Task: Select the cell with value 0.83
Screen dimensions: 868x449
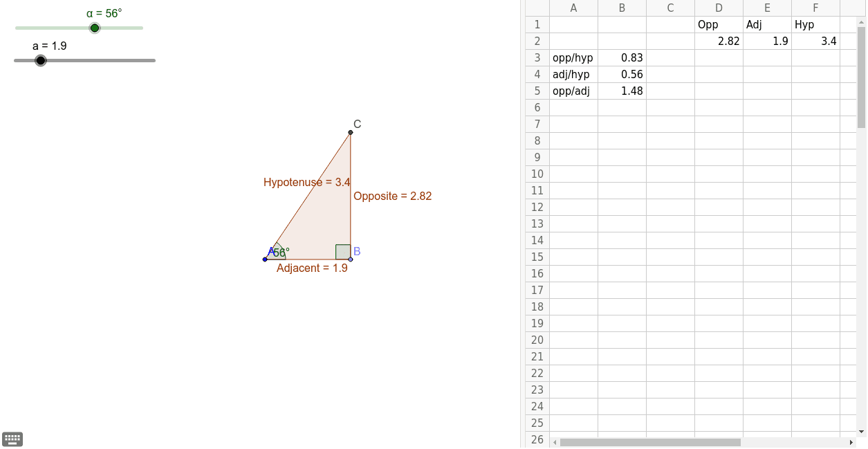Action: pyautogui.click(x=622, y=58)
